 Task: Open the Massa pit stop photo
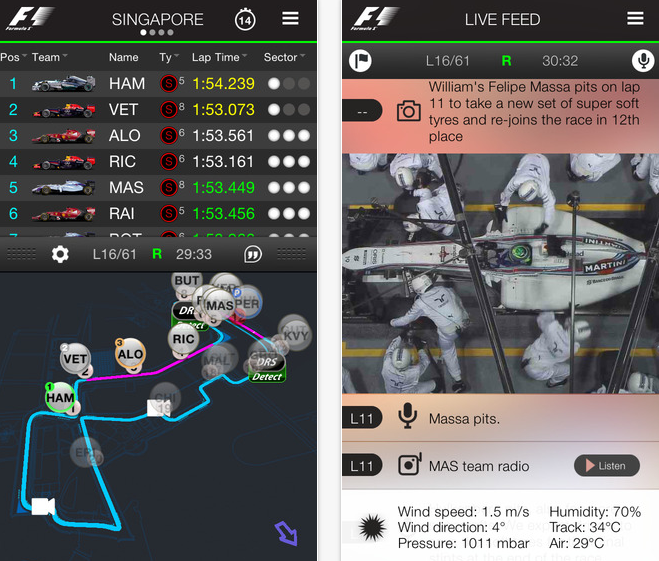coord(500,274)
